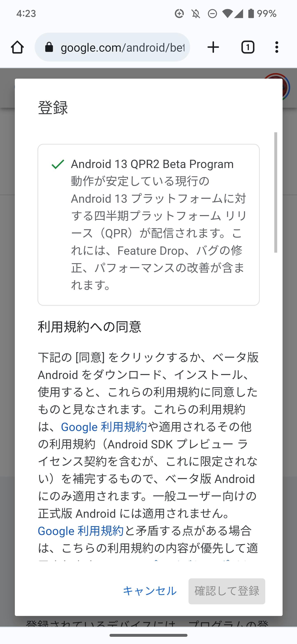Tap the 確認して登録 button
The height and width of the screenshot is (644, 297).
[226, 591]
